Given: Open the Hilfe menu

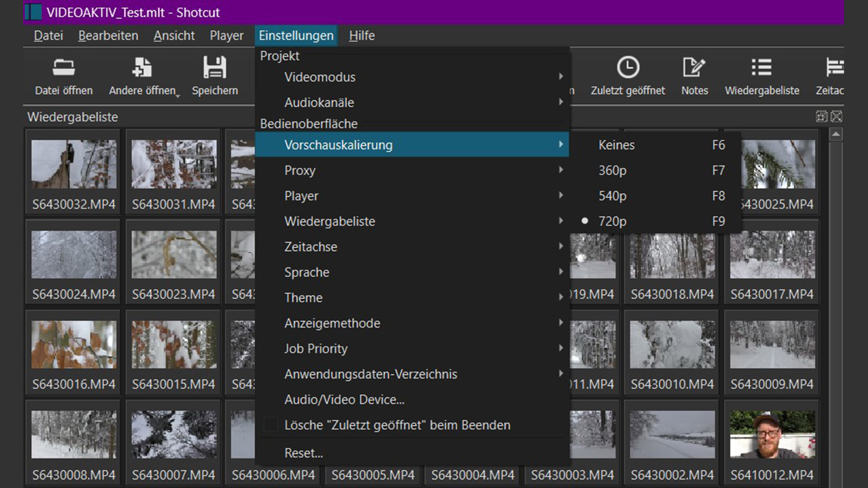Looking at the screenshot, I should [362, 36].
